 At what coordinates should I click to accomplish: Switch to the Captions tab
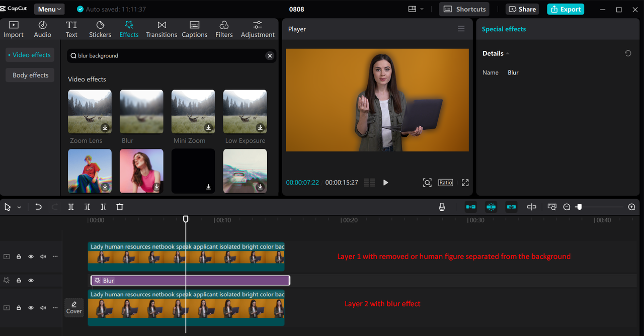pyautogui.click(x=194, y=29)
